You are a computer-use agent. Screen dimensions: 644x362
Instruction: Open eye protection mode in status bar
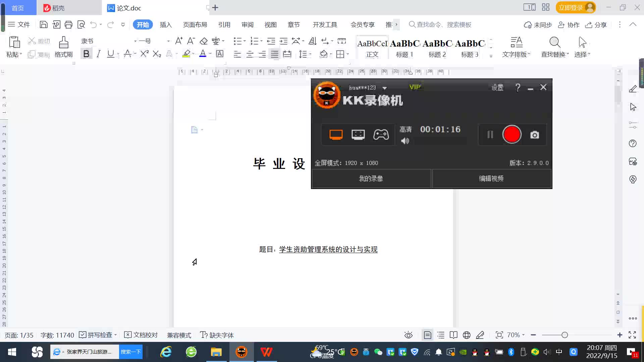point(408,335)
